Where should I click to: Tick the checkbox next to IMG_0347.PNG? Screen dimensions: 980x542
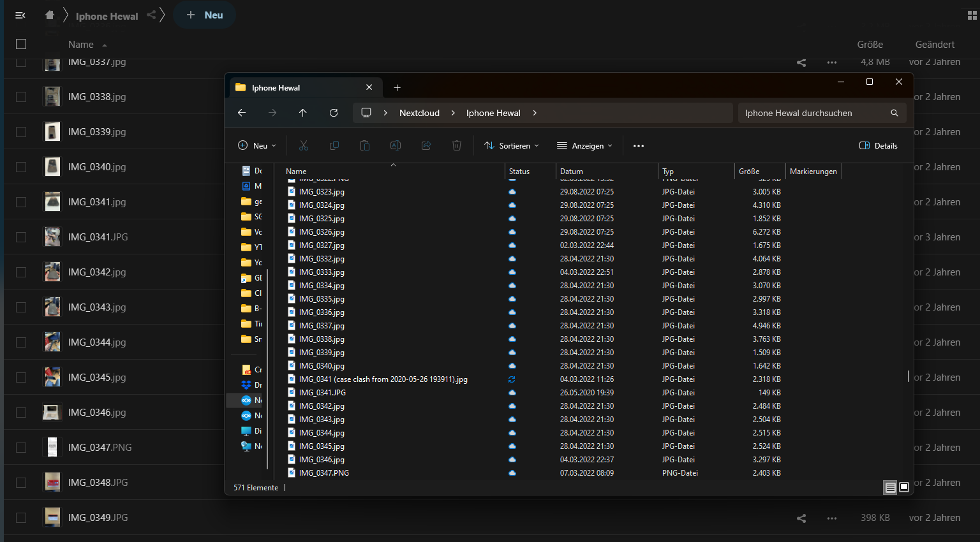(x=21, y=448)
